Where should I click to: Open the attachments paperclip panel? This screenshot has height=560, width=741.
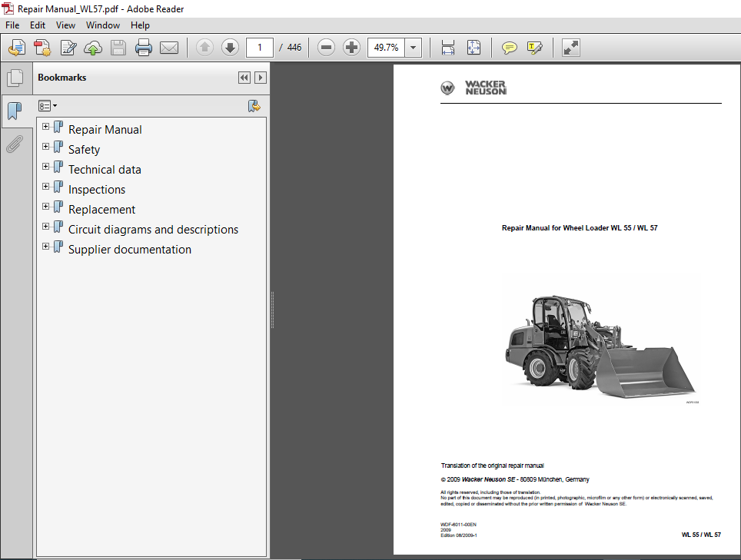coord(15,144)
